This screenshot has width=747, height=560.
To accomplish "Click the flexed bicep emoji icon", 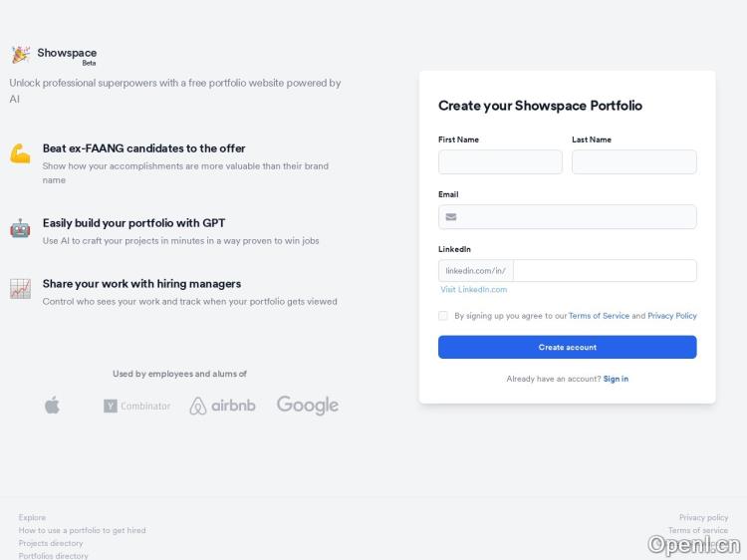I will (x=20, y=153).
